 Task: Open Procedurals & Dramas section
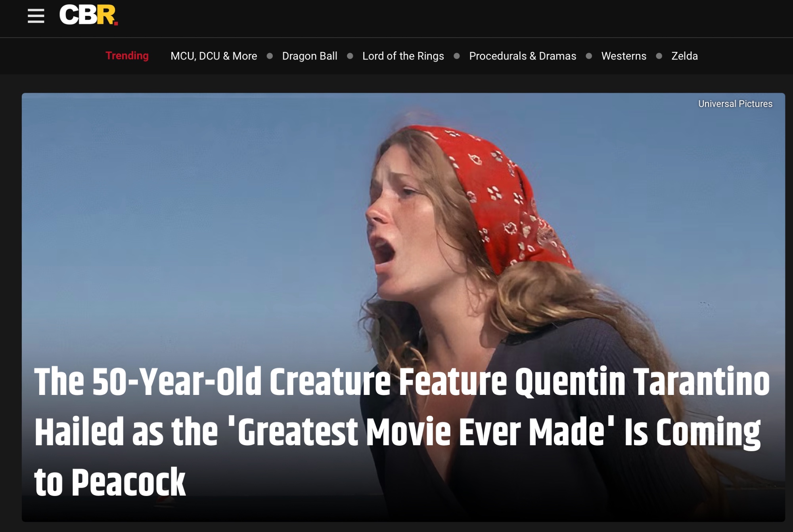(x=523, y=56)
